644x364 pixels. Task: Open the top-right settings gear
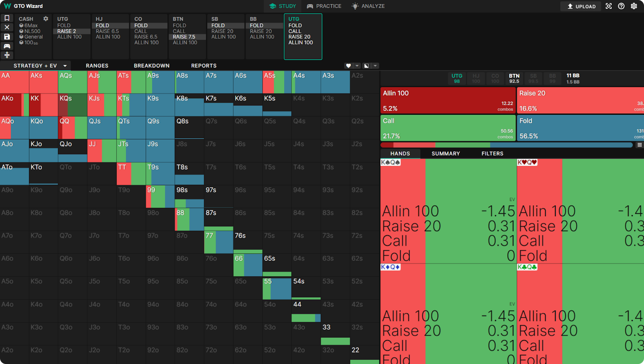click(634, 6)
